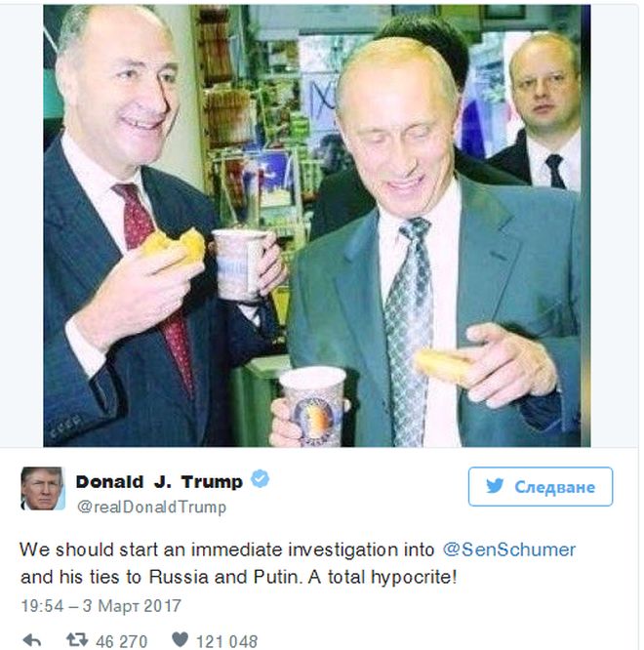Open the tweet timestamp 19:54 – 3 Март 2017

(101, 606)
